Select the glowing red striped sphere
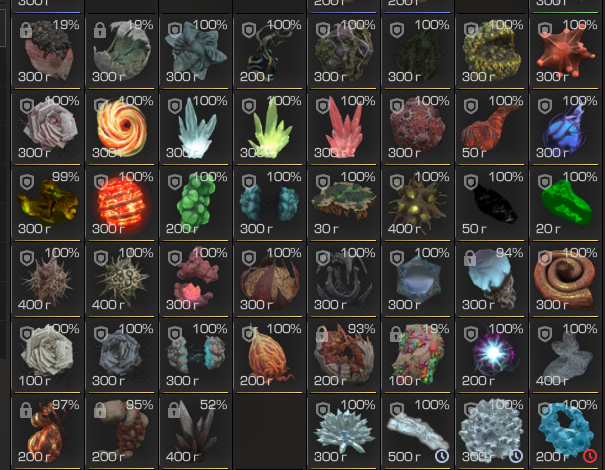 click(122, 203)
